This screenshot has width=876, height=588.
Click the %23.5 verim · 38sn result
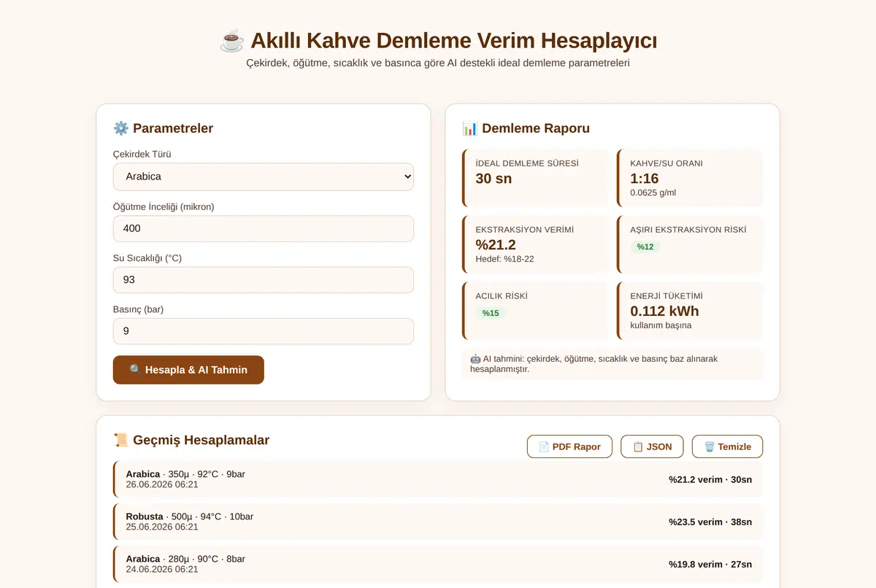pos(710,522)
